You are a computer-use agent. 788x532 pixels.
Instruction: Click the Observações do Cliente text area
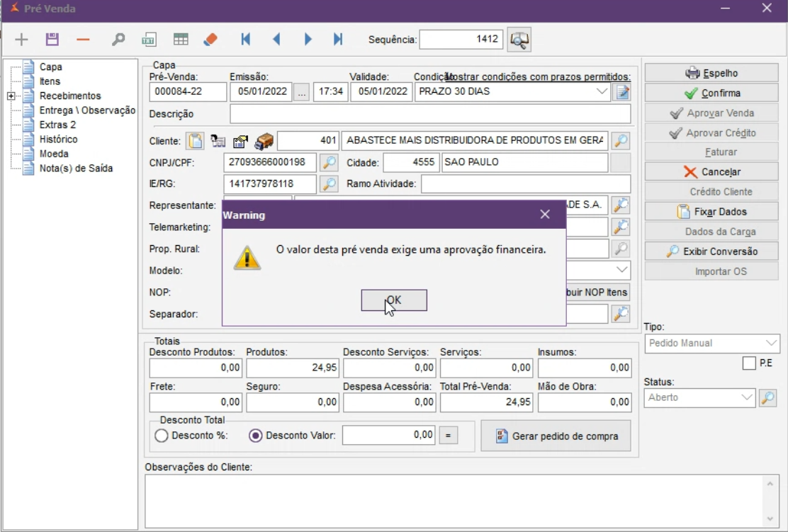(x=454, y=501)
